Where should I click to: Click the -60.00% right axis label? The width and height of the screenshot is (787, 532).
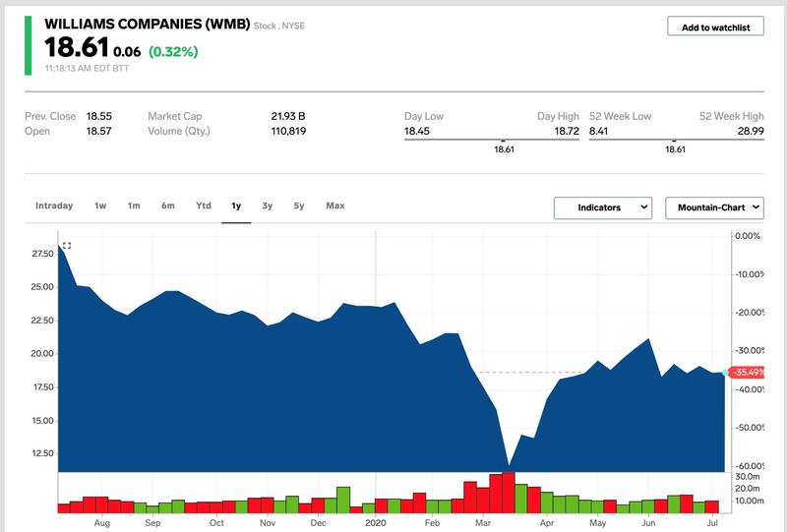750,466
